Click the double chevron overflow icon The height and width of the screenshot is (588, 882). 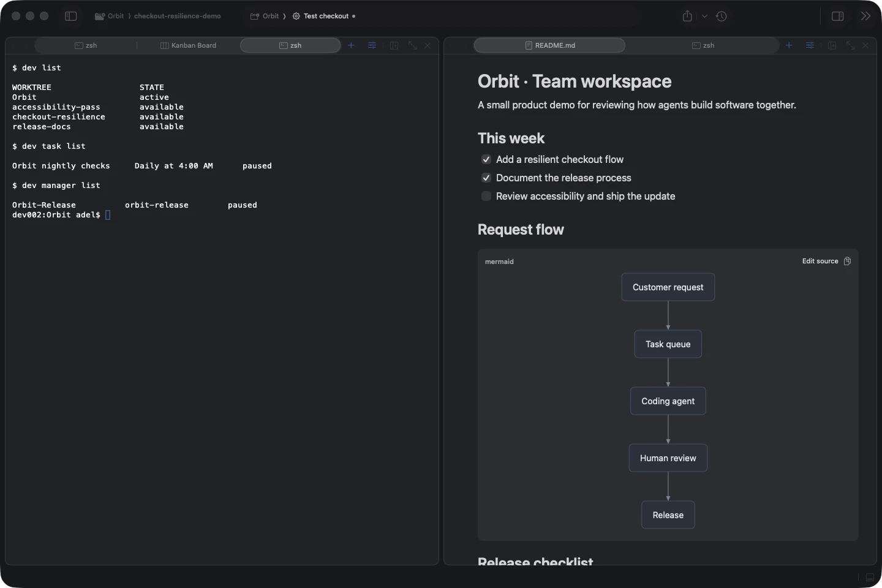pyautogui.click(x=865, y=16)
